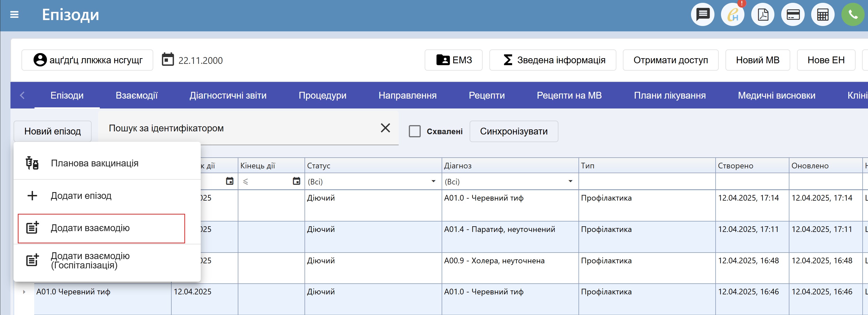Click the eHealth notification icon

click(733, 15)
